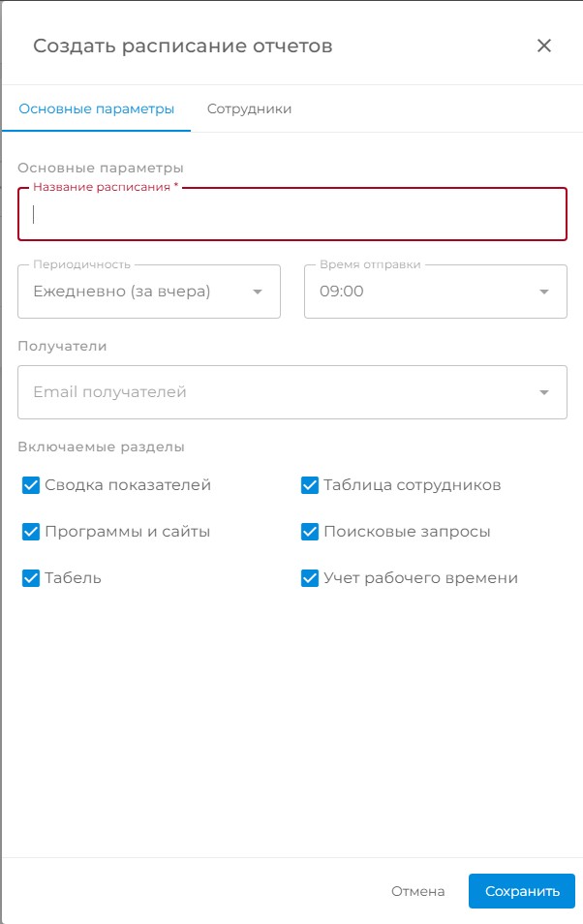This screenshot has width=583, height=924.
Task: Select the Основные параметры tab
Action: tap(97, 109)
